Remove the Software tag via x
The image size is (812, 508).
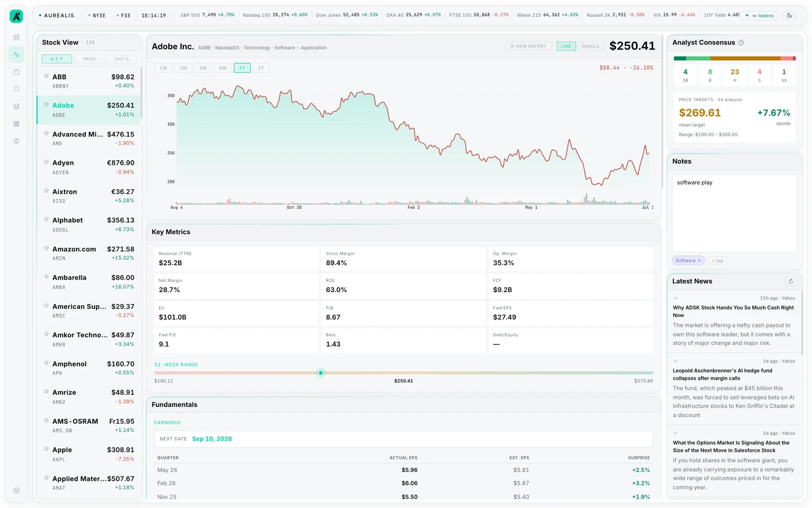click(x=699, y=261)
